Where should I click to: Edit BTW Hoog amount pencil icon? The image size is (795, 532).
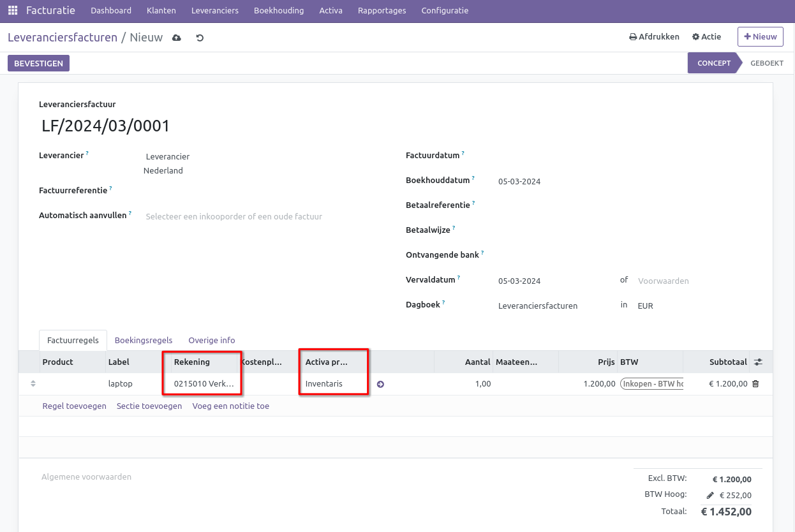tap(710, 496)
